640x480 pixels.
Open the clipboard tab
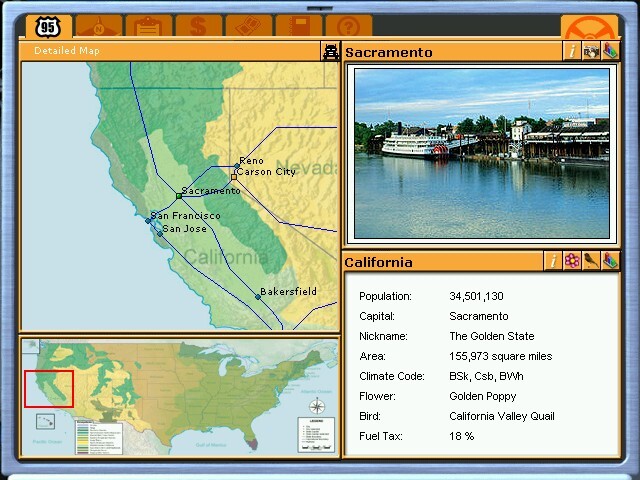149,27
